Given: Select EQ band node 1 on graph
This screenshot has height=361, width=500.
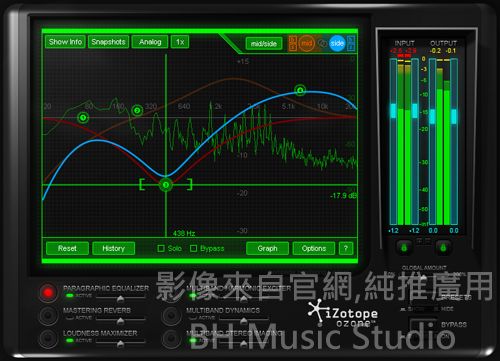Looking at the screenshot, I should coord(83,117).
